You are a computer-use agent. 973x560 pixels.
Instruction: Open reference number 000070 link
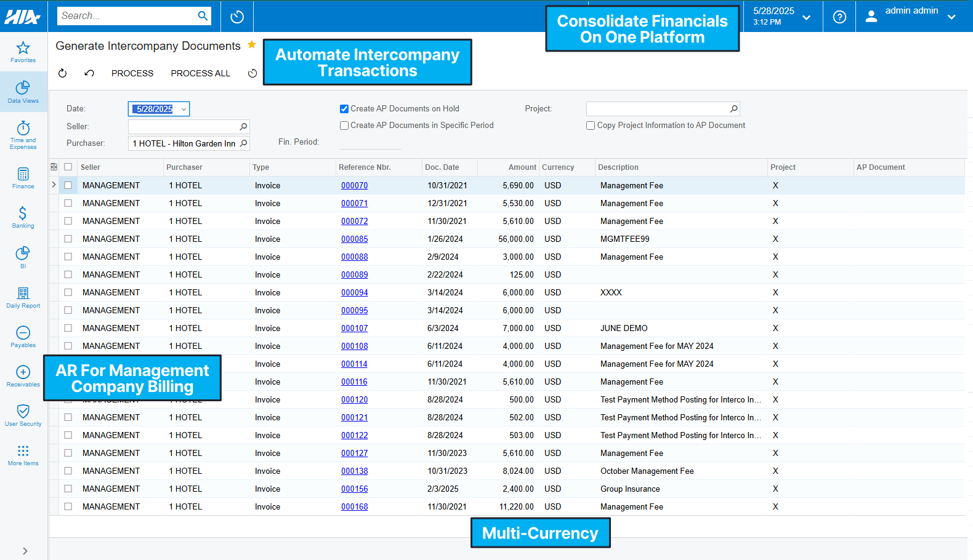pyautogui.click(x=355, y=185)
